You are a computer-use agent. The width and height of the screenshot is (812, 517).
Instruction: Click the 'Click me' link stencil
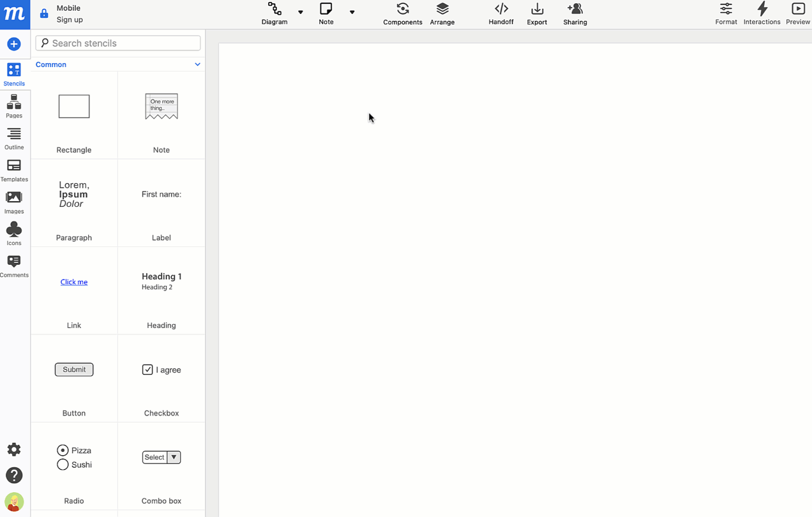pos(73,281)
